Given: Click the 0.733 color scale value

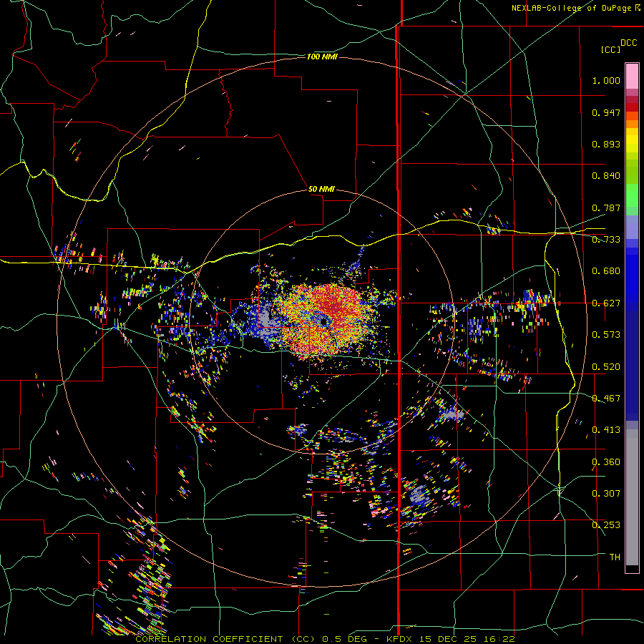Looking at the screenshot, I should (606, 240).
